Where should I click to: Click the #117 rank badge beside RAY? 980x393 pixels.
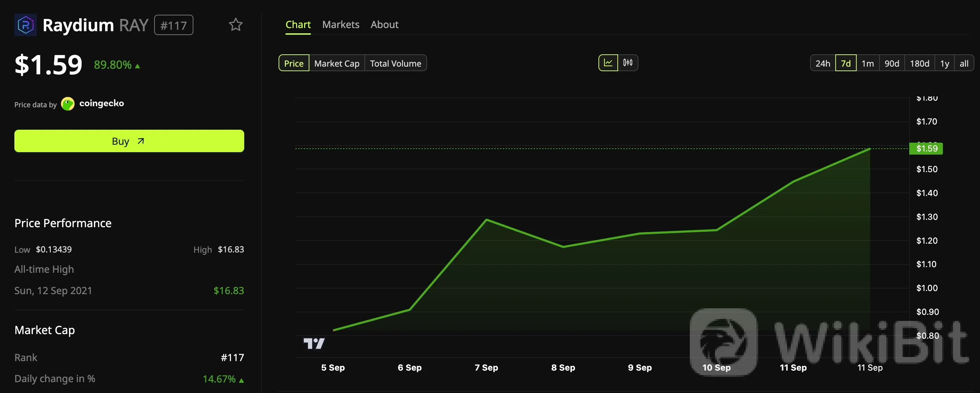click(173, 25)
